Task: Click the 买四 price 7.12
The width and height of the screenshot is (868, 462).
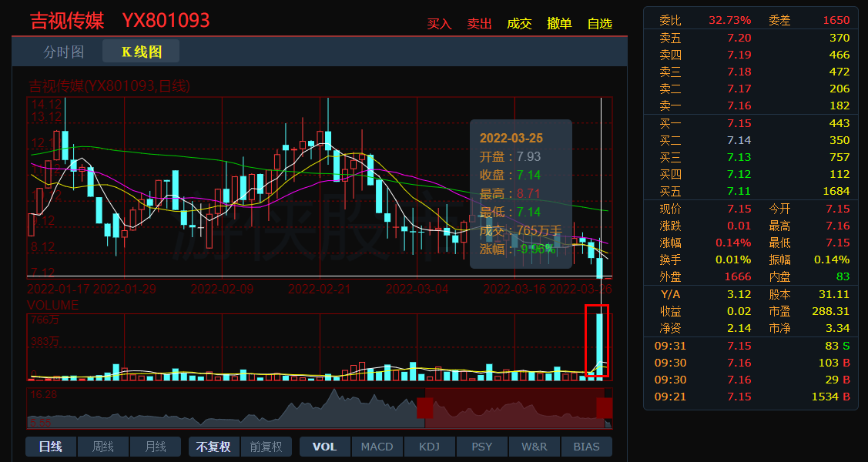Action: pos(739,174)
